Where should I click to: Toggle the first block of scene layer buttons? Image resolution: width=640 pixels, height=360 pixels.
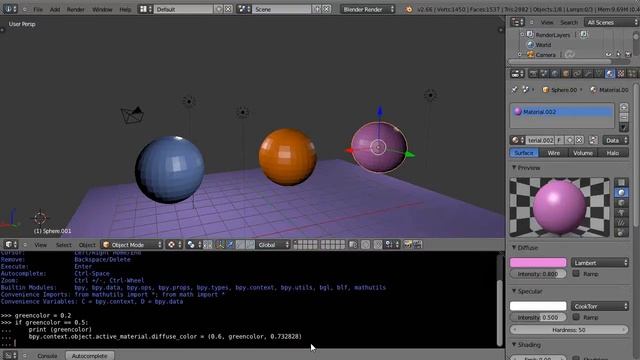click(x=305, y=244)
